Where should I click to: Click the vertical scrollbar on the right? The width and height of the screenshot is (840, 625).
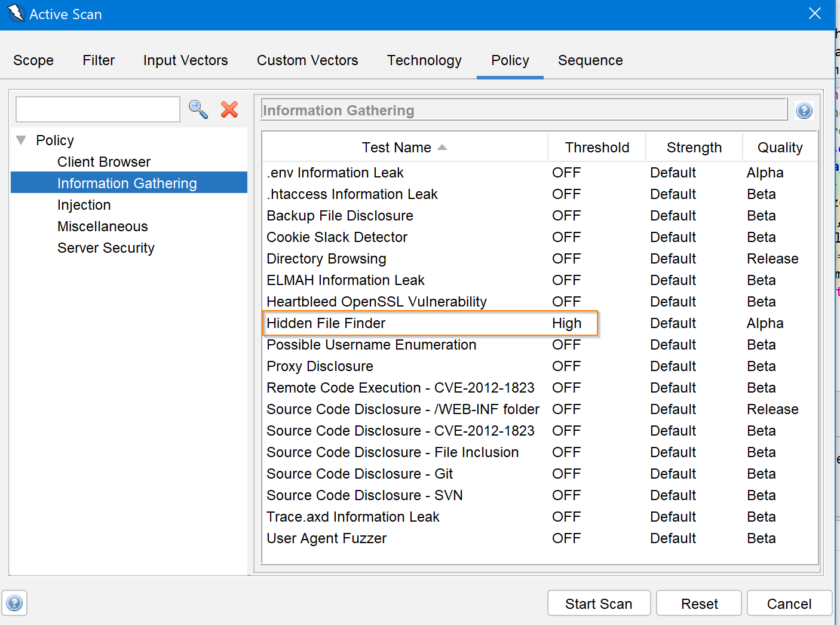836,299
